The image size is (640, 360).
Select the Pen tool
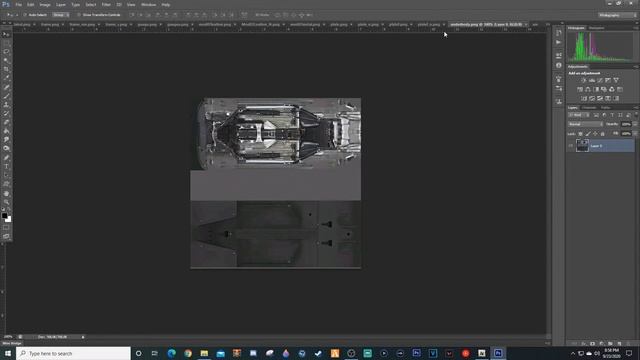6,158
